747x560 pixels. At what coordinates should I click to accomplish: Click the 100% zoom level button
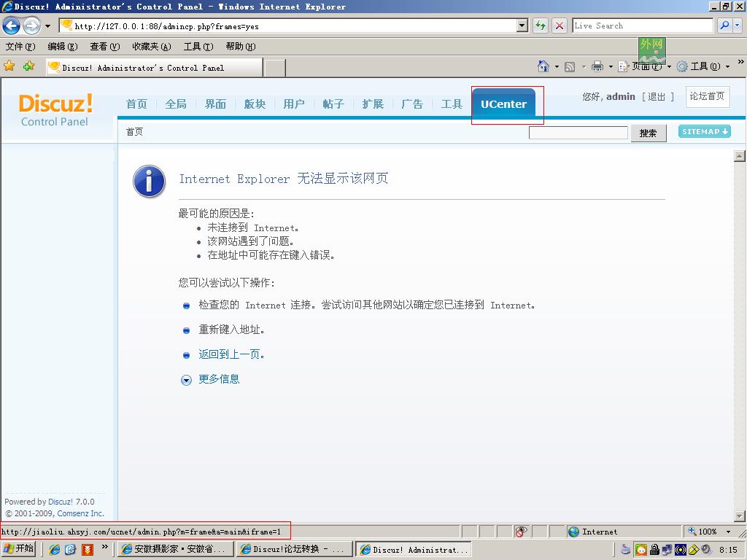click(703, 532)
